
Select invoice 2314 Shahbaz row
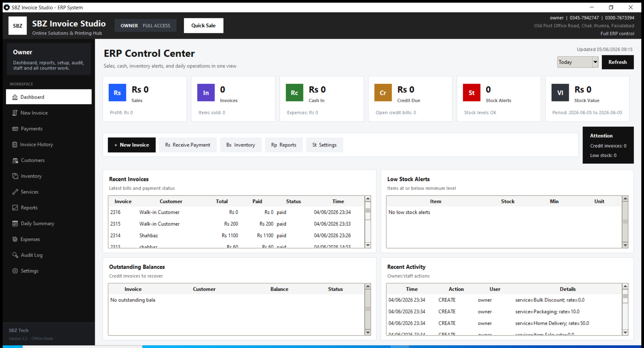[237, 236]
